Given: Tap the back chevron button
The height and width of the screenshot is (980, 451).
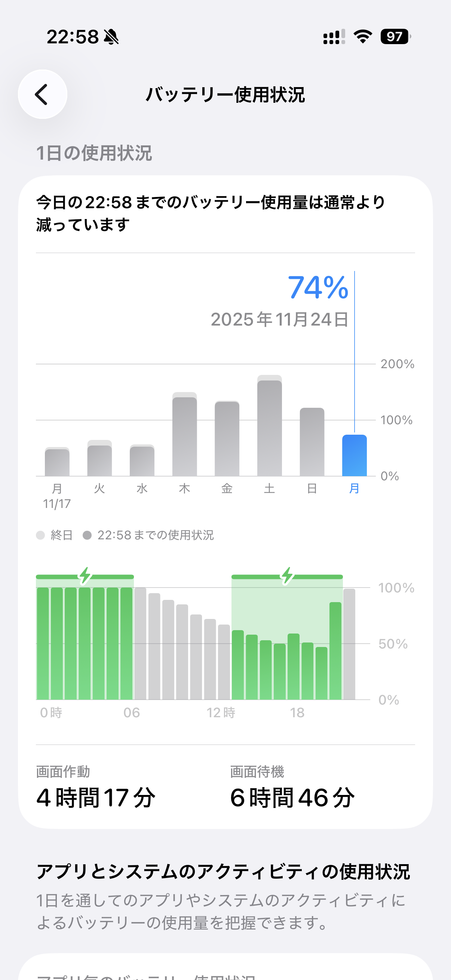Looking at the screenshot, I should pyautogui.click(x=42, y=94).
